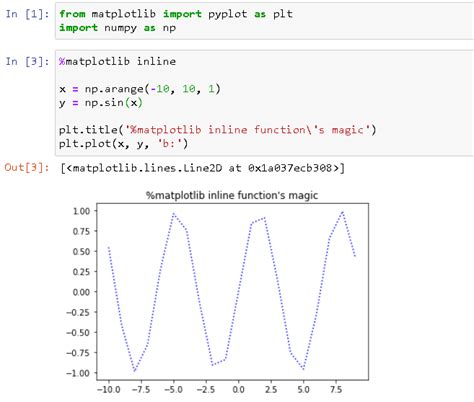The height and width of the screenshot is (402, 474).
Task: Click the In [3] prompt label
Action: point(27,61)
